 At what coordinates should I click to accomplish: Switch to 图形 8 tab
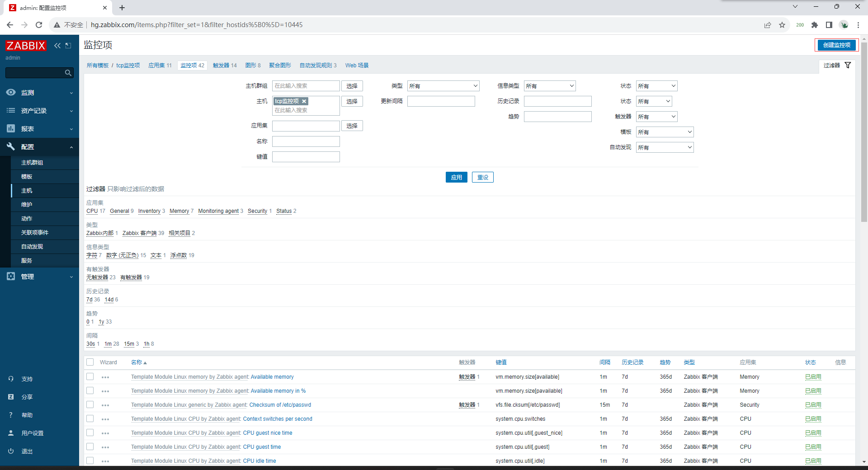click(253, 66)
